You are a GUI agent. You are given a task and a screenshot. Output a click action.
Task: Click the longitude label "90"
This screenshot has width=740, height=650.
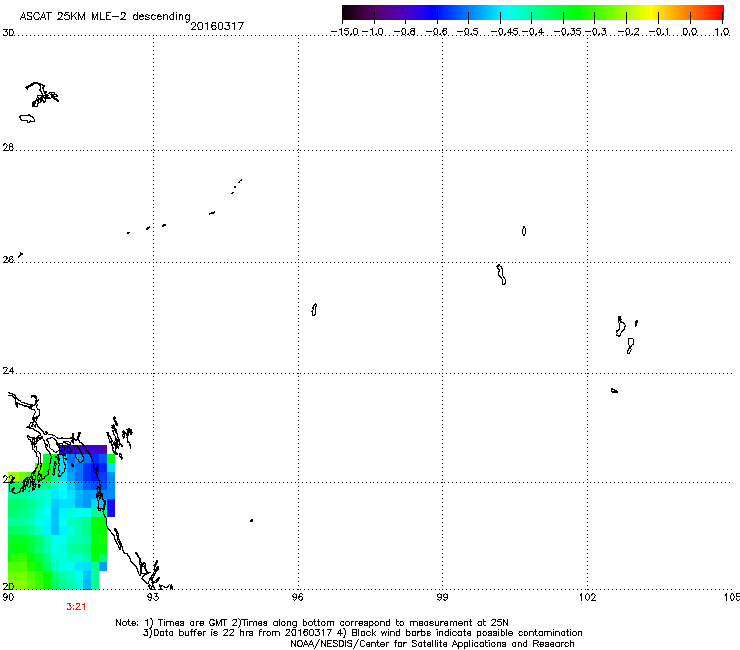click(8, 597)
